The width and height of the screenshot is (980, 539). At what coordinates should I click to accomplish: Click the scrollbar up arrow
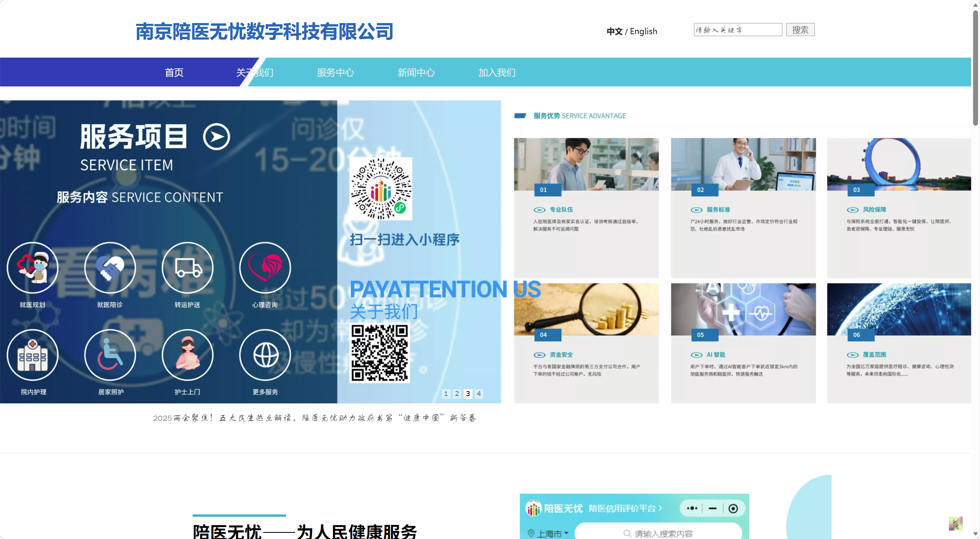[x=975, y=5]
